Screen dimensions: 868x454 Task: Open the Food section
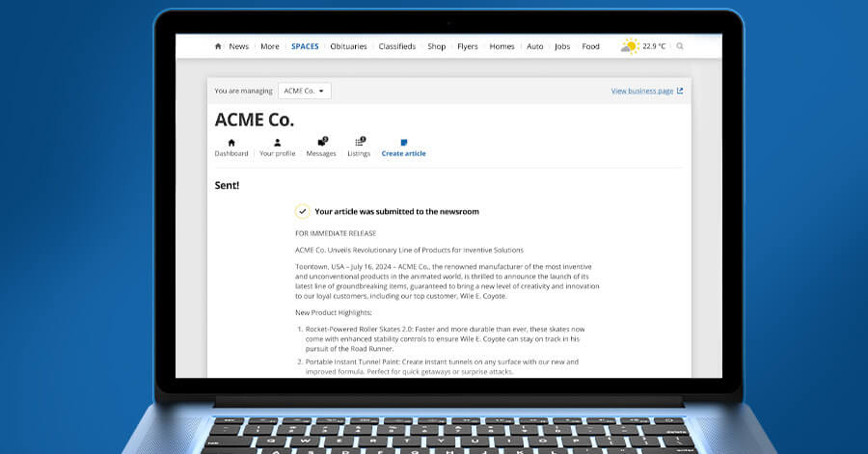(x=590, y=46)
